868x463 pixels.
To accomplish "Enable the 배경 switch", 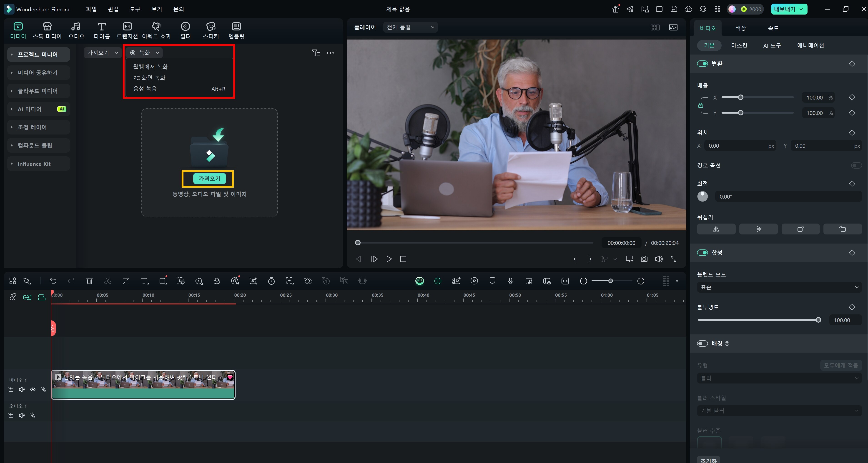I will 702,344.
